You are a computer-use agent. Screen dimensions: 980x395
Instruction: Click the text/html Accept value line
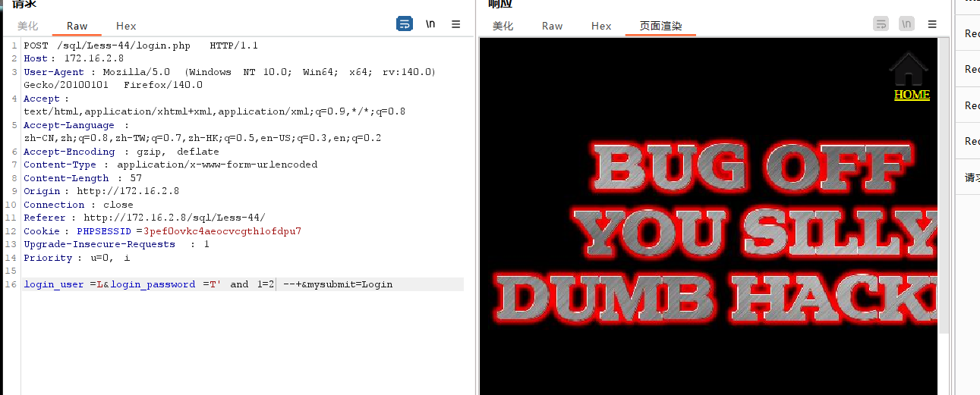point(215,111)
